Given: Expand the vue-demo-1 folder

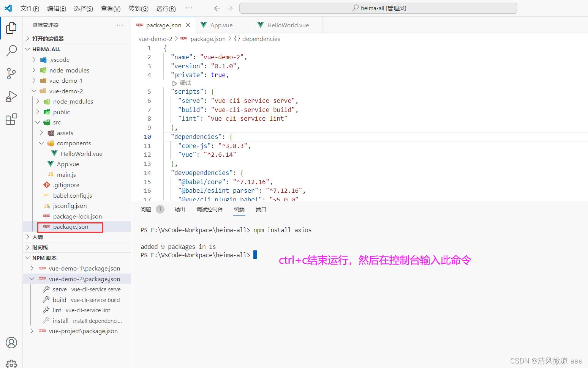Looking at the screenshot, I should pyautogui.click(x=34, y=80).
